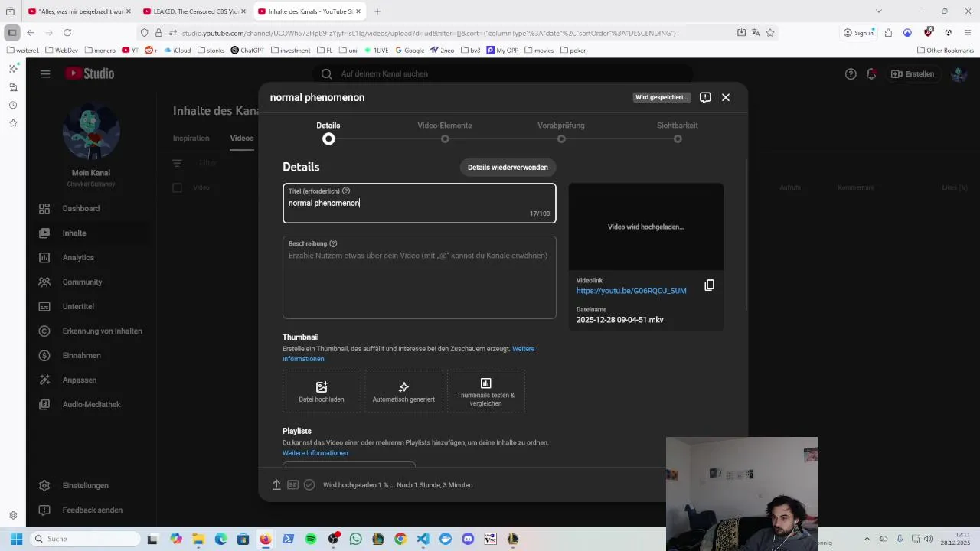Click into the Beschreibung description field
This screenshot has width=980, height=551.
tap(420, 277)
